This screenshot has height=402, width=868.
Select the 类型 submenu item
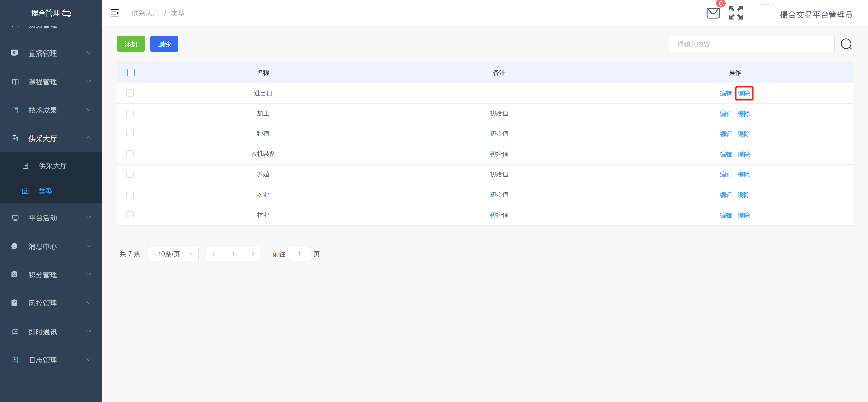click(51, 191)
